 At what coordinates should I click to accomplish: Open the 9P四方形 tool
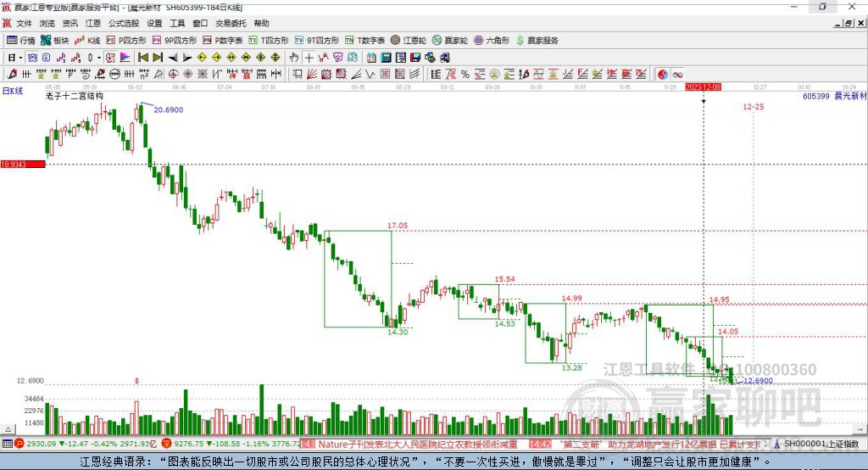175,41
